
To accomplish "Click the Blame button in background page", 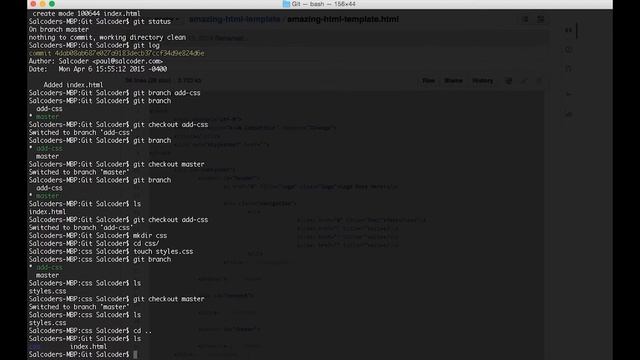I will pyautogui.click(x=453, y=81).
